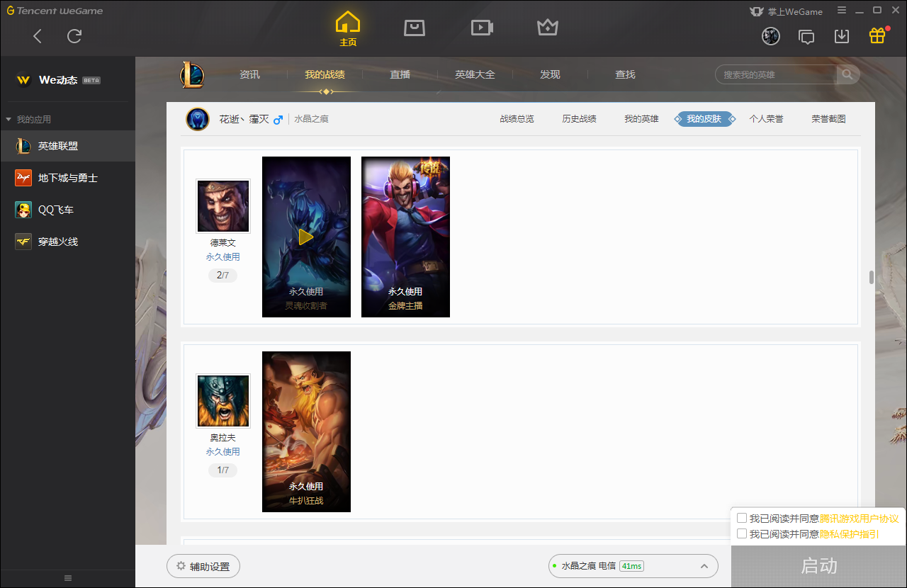This screenshot has height=588, width=907.
Task: Click the 德莱文 champion portrait
Action: coord(223,206)
